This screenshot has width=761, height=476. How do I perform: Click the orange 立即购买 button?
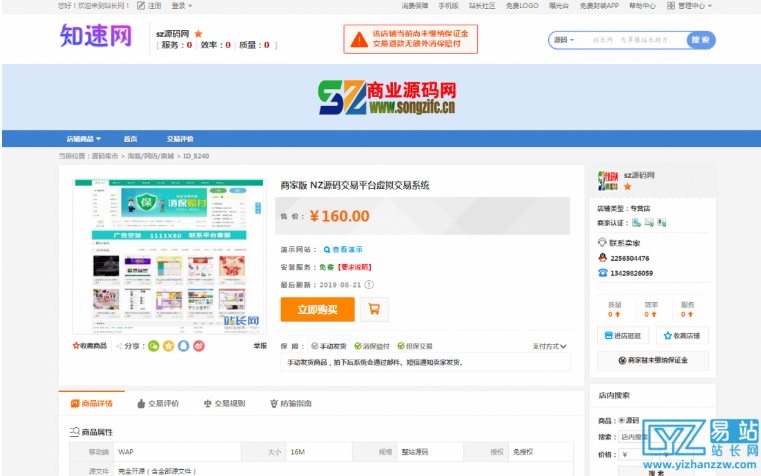coord(317,310)
